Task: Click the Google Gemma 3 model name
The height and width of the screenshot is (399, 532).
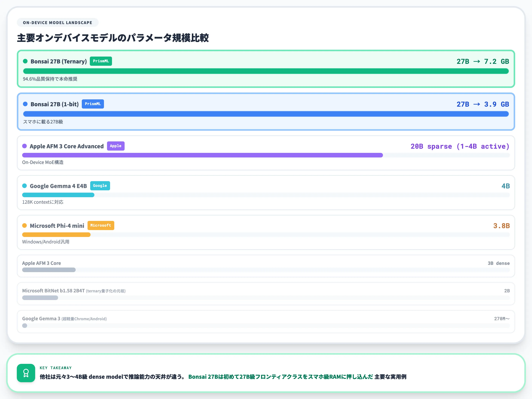Action: [x=41, y=318]
